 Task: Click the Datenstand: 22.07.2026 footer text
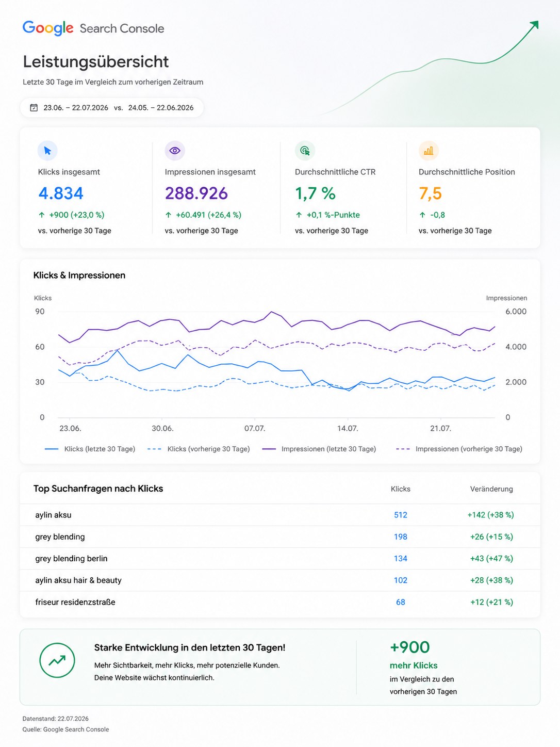(x=56, y=719)
